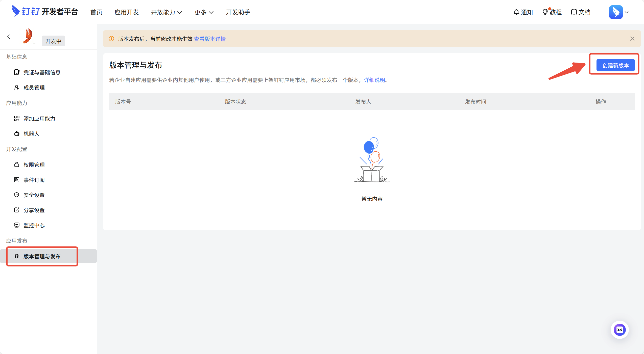This screenshot has height=354, width=644.
Task: Click the robot icon for 机器人
Action: pos(17,134)
